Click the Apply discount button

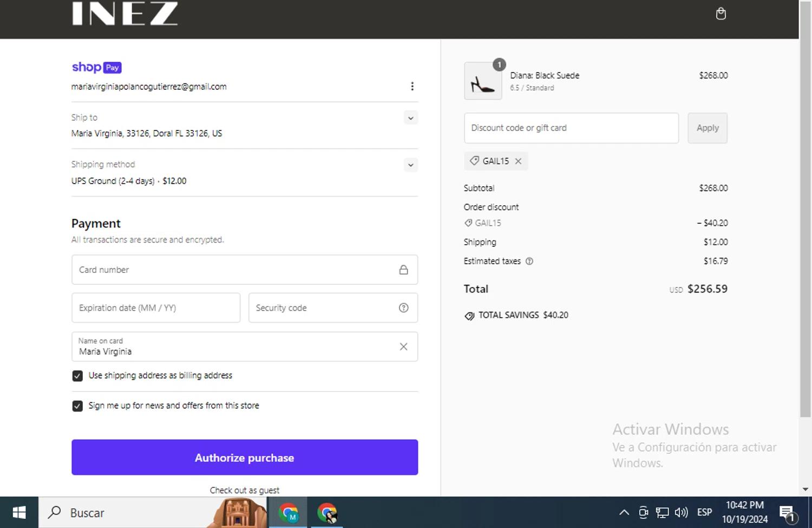pos(707,128)
